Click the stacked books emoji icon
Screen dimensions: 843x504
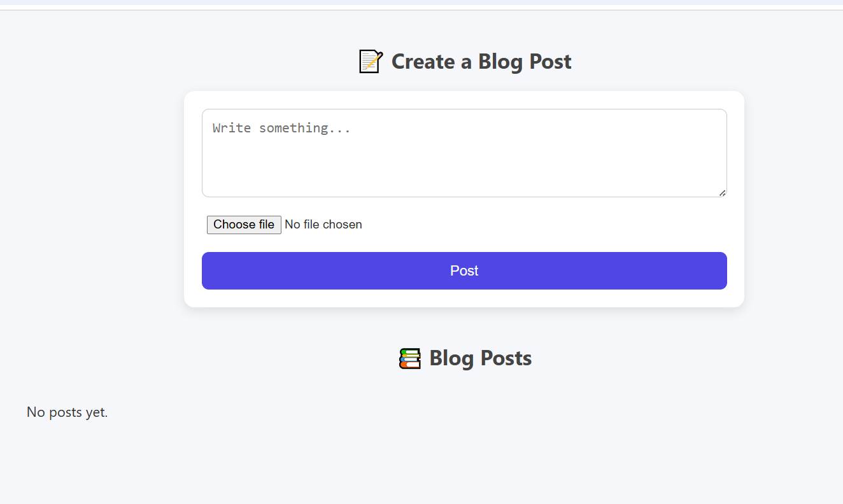pos(410,358)
